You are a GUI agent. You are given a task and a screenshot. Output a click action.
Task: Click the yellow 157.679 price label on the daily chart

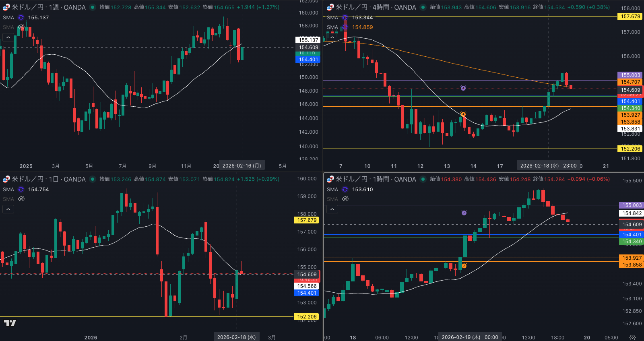click(x=307, y=220)
